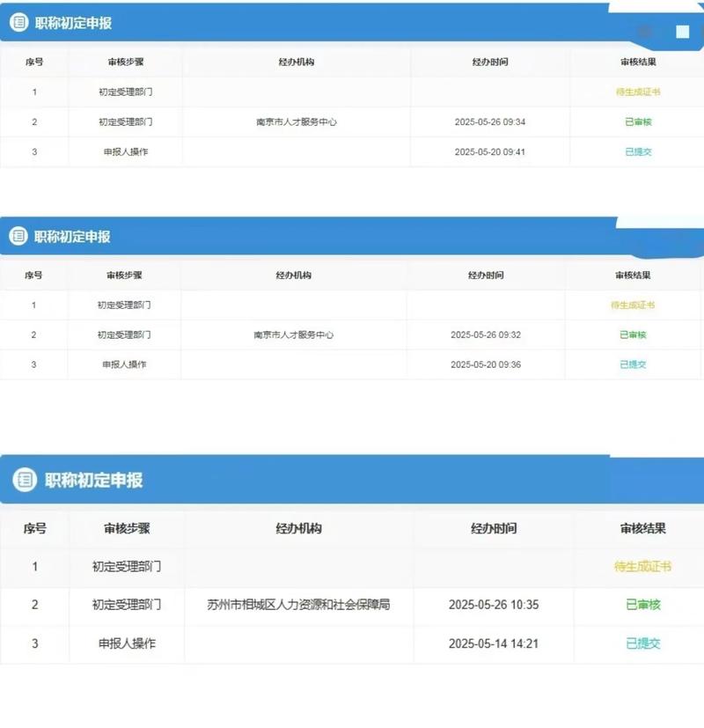Click 待生成证书 status in the top panel
The height and width of the screenshot is (728, 704).
[638, 92]
